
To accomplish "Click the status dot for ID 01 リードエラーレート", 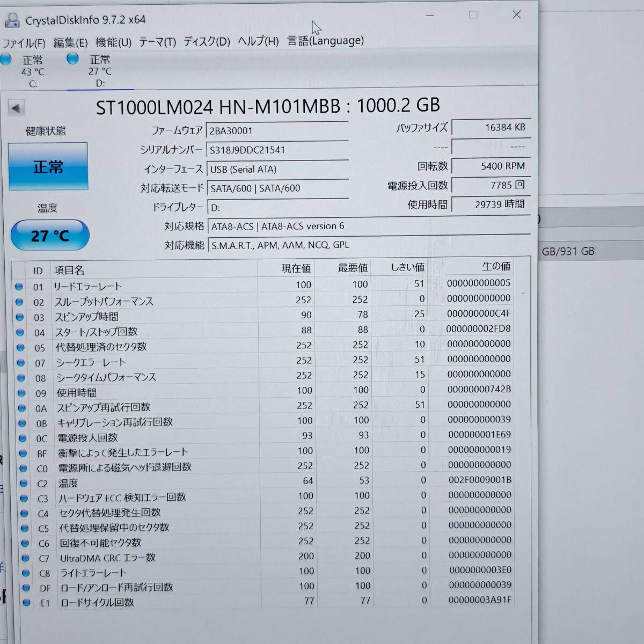I will 19,287.
